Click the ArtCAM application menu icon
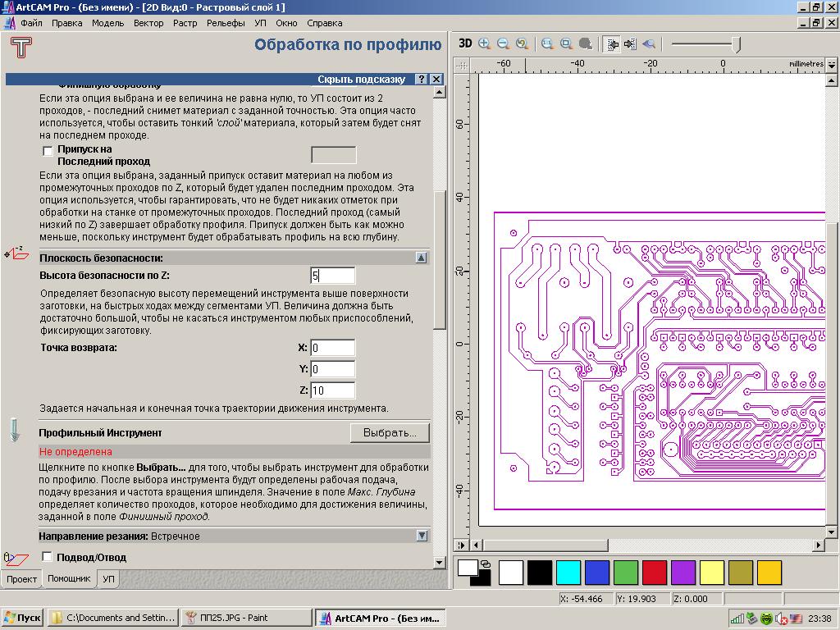 (x=10, y=23)
